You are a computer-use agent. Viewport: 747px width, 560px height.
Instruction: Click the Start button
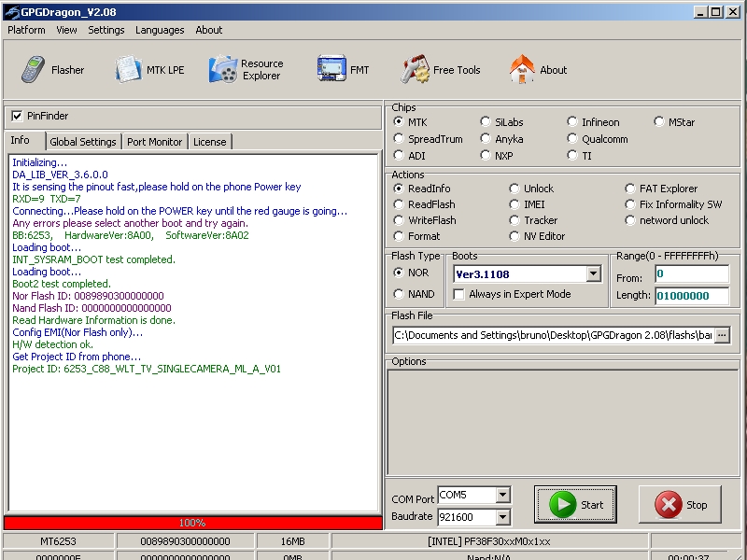click(x=575, y=504)
